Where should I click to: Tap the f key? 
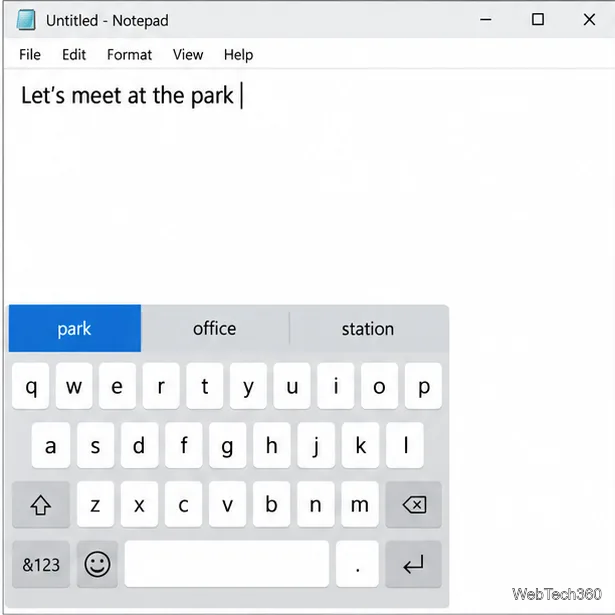tap(184, 446)
